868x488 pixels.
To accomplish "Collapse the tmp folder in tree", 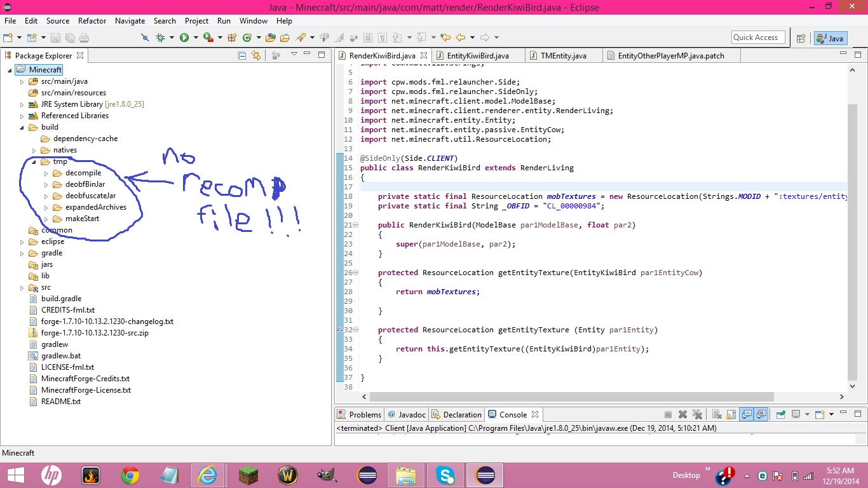I will pos(33,161).
